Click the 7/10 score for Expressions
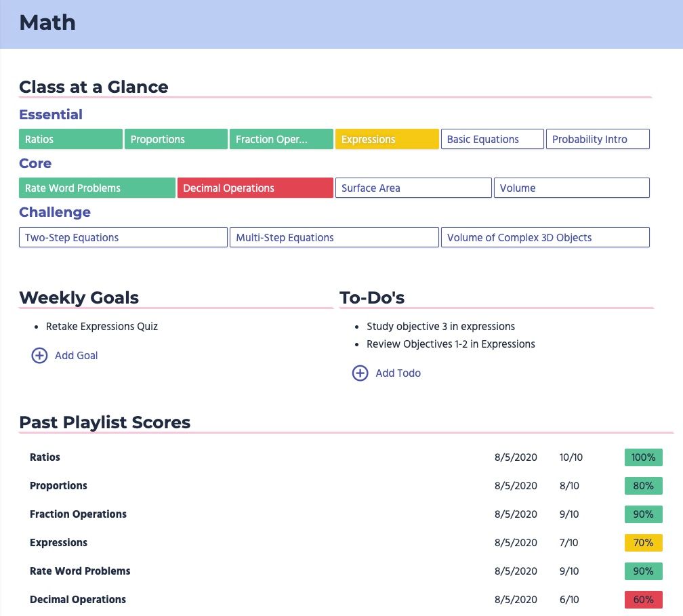The height and width of the screenshot is (616, 683). 569,542
